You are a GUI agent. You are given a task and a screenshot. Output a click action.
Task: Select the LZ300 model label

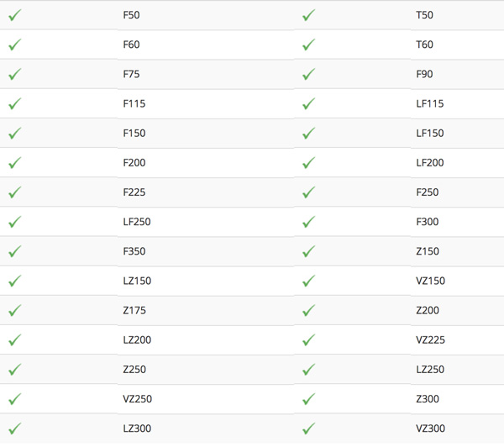pos(137,429)
